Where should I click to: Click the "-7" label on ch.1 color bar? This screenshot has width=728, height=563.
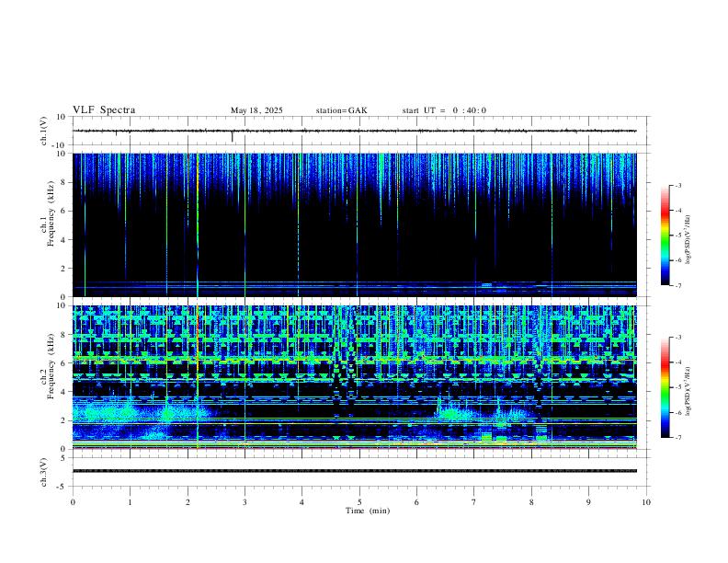(677, 285)
